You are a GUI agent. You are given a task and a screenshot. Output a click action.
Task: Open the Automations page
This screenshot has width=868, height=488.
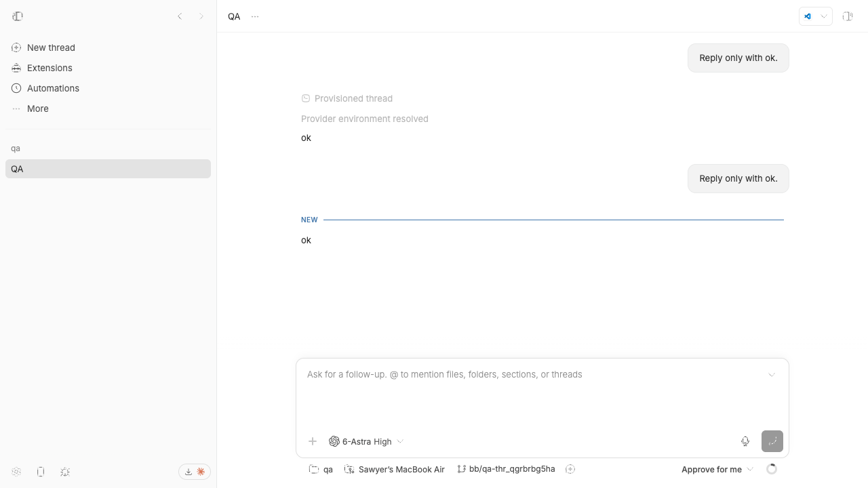tap(108, 88)
